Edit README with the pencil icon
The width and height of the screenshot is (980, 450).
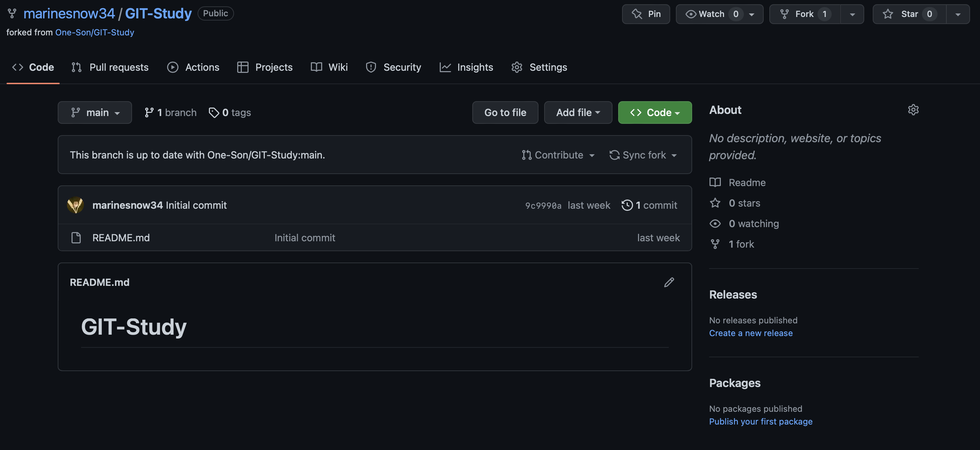[x=669, y=282]
